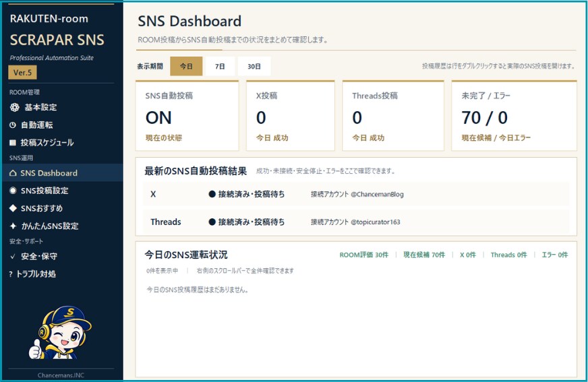
Task: Click account name @ChancemanBlog
Action: [x=377, y=195]
